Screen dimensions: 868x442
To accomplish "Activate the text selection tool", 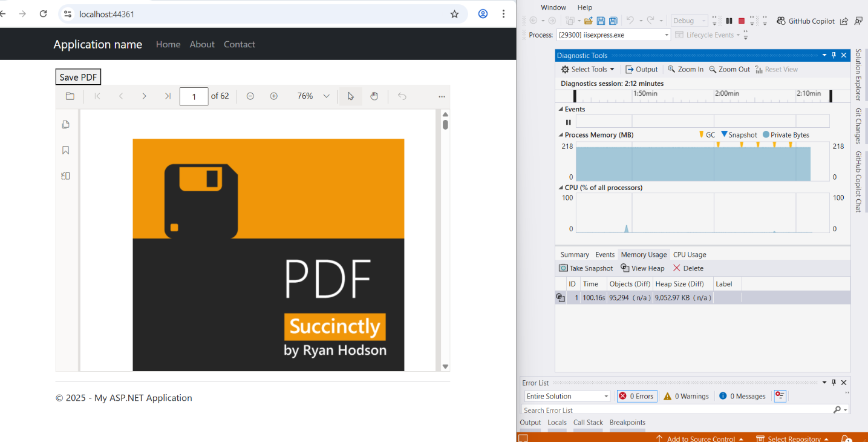I will (x=350, y=96).
